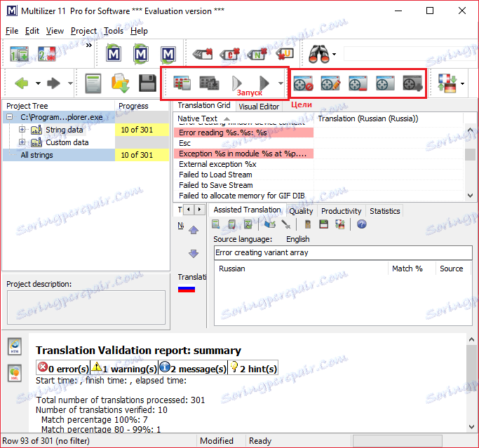
Task: Click the small floppy disk icon in Assisted Translation
Action: (x=323, y=224)
